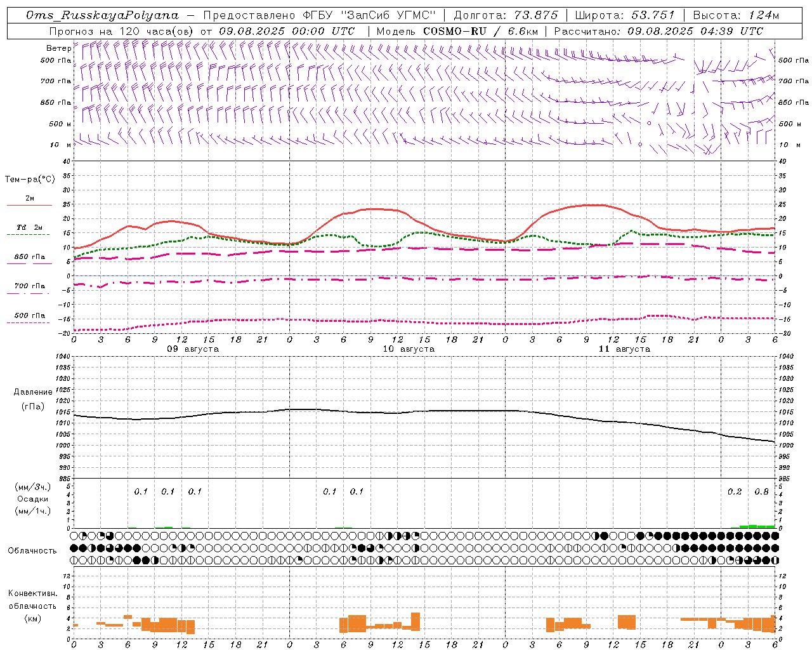
Task: Click the Облачность row label
Action: (x=32, y=550)
